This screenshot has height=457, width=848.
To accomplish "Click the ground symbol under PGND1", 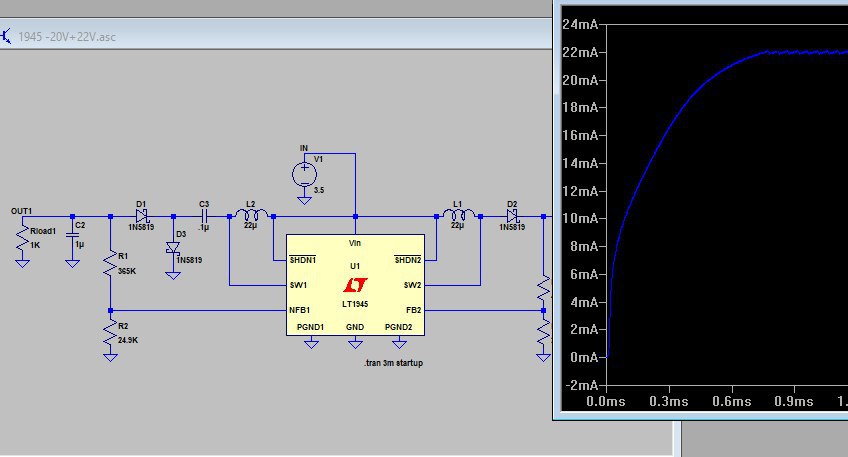I will 312,343.
